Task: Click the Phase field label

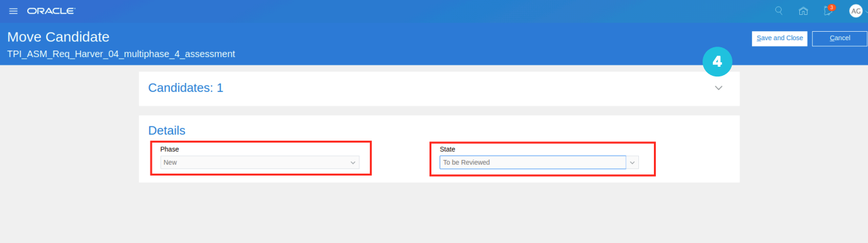Action: pos(169,149)
